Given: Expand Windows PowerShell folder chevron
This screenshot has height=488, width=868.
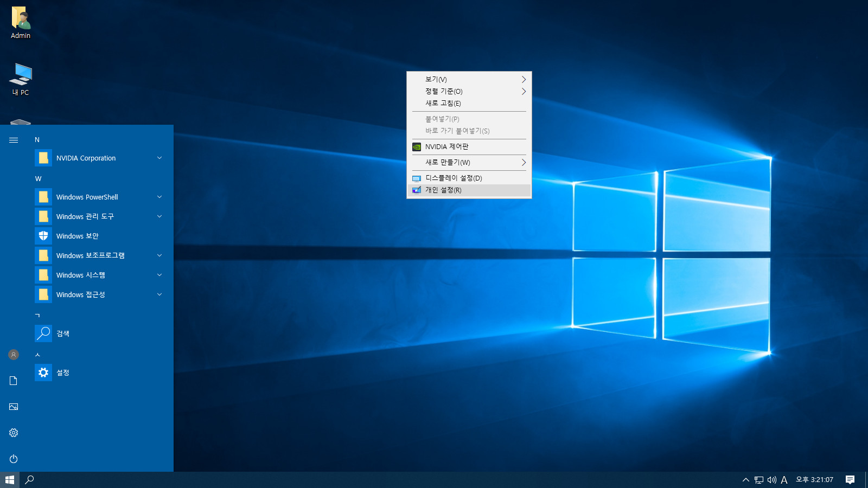Looking at the screenshot, I should [x=159, y=197].
